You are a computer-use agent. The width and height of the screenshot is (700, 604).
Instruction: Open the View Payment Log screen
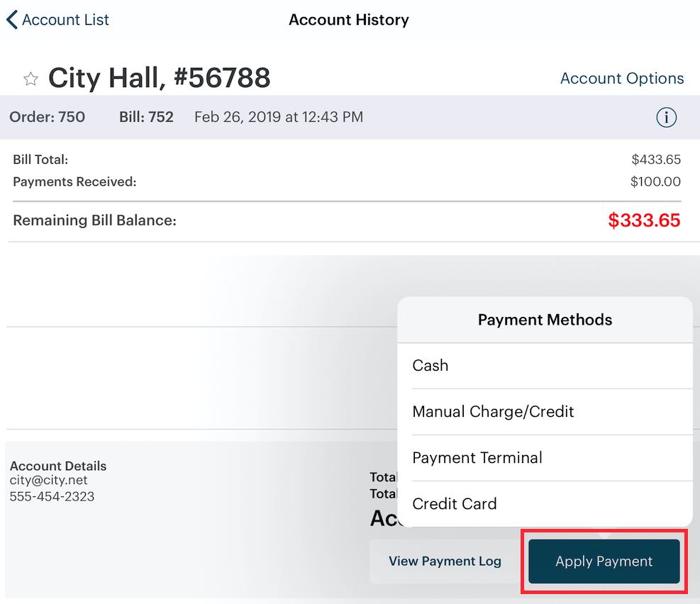(x=445, y=561)
